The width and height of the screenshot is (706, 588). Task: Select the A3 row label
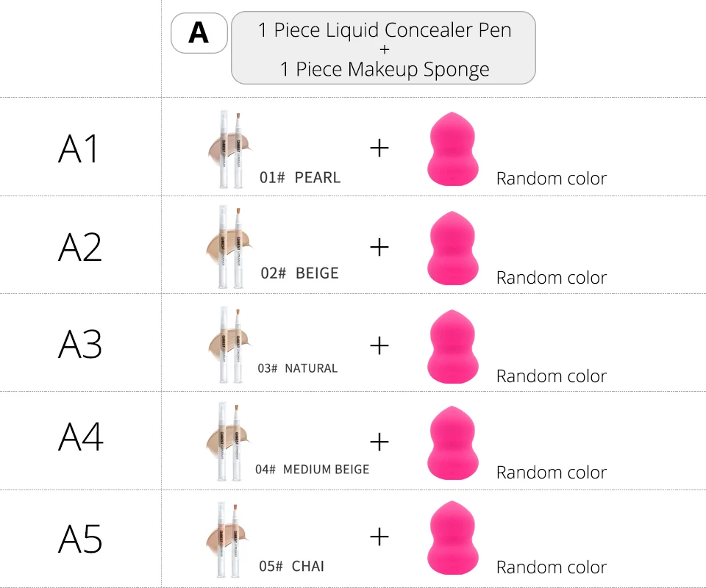79,344
